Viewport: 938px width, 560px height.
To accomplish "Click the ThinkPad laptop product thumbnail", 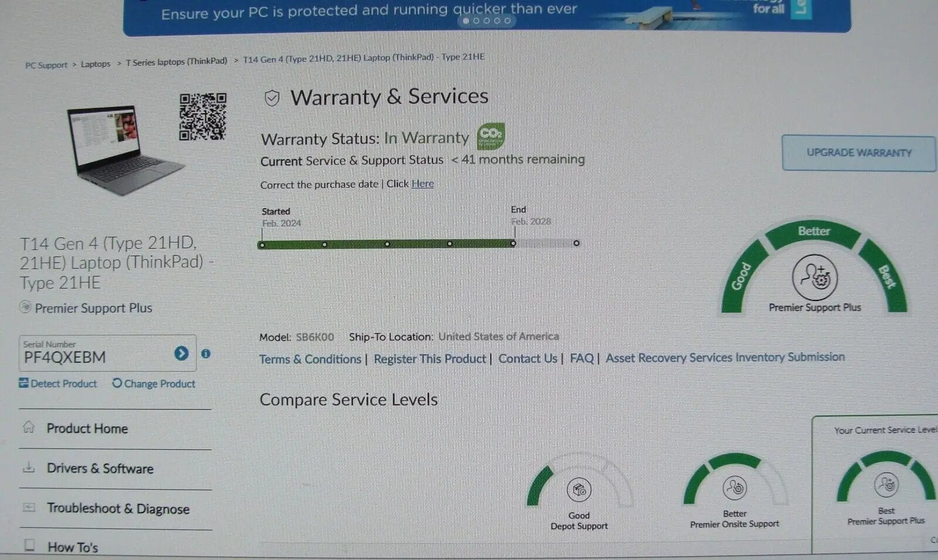I will (x=125, y=149).
